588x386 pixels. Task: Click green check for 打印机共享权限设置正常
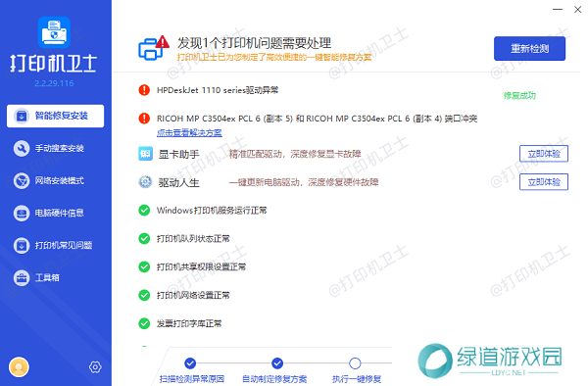pos(144,266)
